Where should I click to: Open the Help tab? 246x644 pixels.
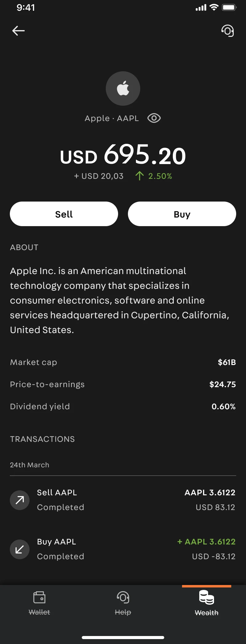(123, 603)
